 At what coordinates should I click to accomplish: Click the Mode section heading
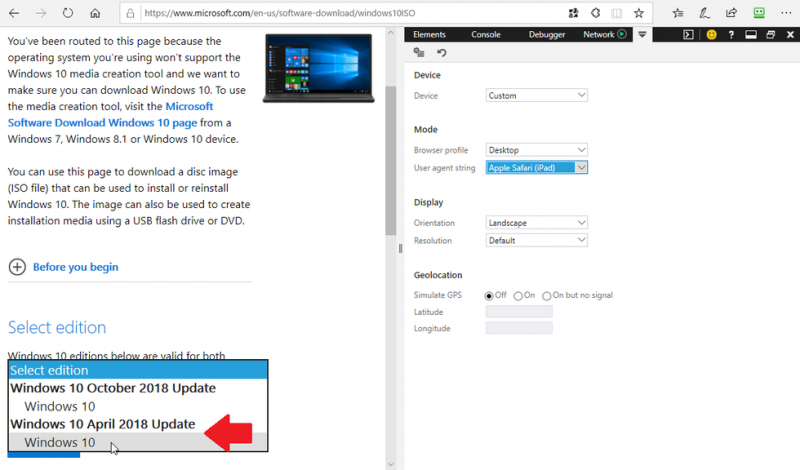pyautogui.click(x=426, y=130)
